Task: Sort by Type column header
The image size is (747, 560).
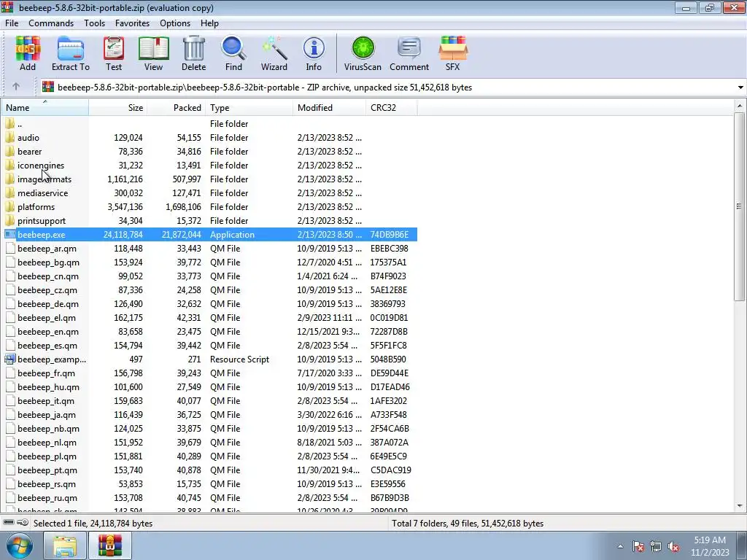Action: pyautogui.click(x=249, y=108)
